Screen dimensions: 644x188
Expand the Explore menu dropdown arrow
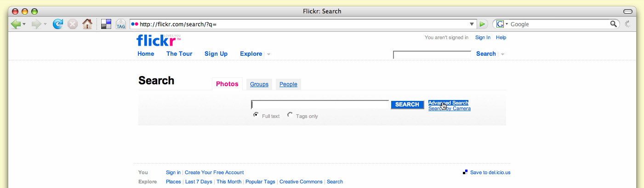(268, 54)
